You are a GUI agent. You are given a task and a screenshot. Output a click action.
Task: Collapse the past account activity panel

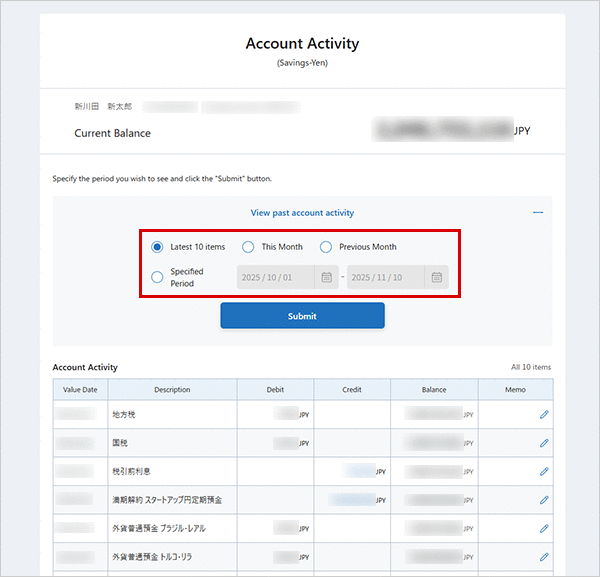(x=538, y=213)
